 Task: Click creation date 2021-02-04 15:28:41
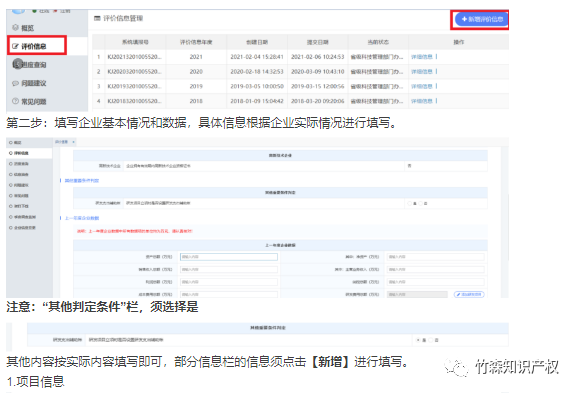click(257, 57)
